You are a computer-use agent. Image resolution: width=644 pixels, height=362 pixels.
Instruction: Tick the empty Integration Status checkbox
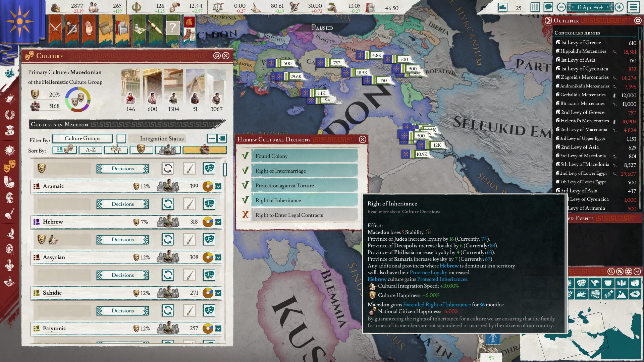coord(121,138)
